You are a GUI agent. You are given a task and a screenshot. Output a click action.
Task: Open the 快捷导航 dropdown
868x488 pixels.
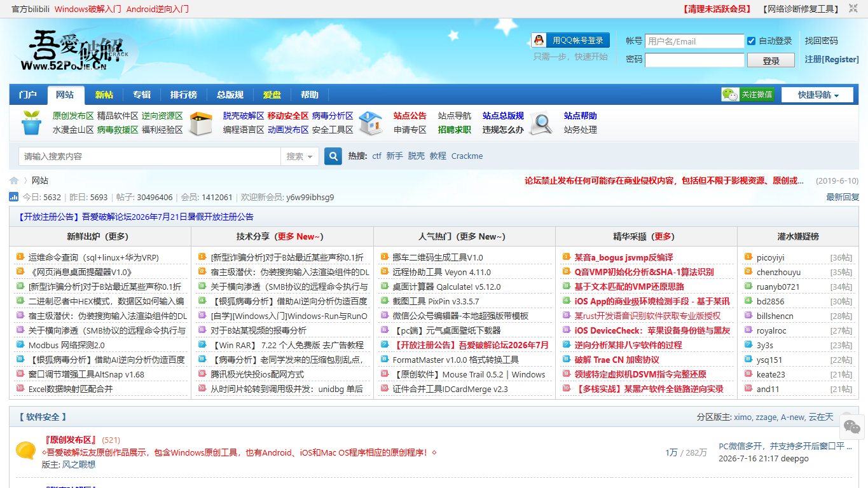pyautogui.click(x=818, y=95)
